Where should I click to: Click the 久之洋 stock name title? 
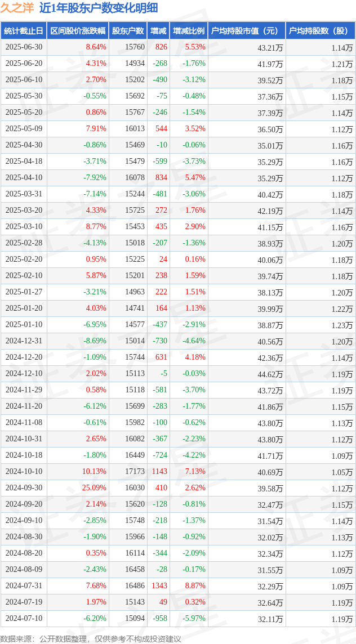17,8
